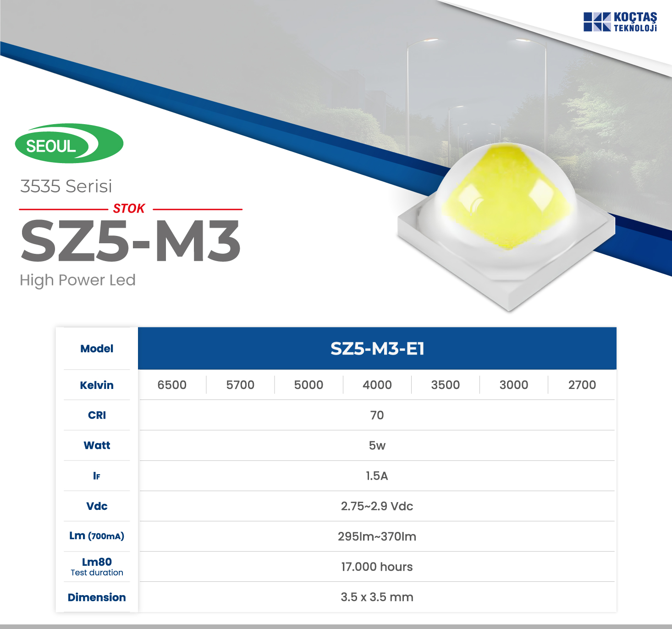This screenshot has width=672, height=629.
Task: Click the 'Vdc' row label
Action: pos(97,506)
